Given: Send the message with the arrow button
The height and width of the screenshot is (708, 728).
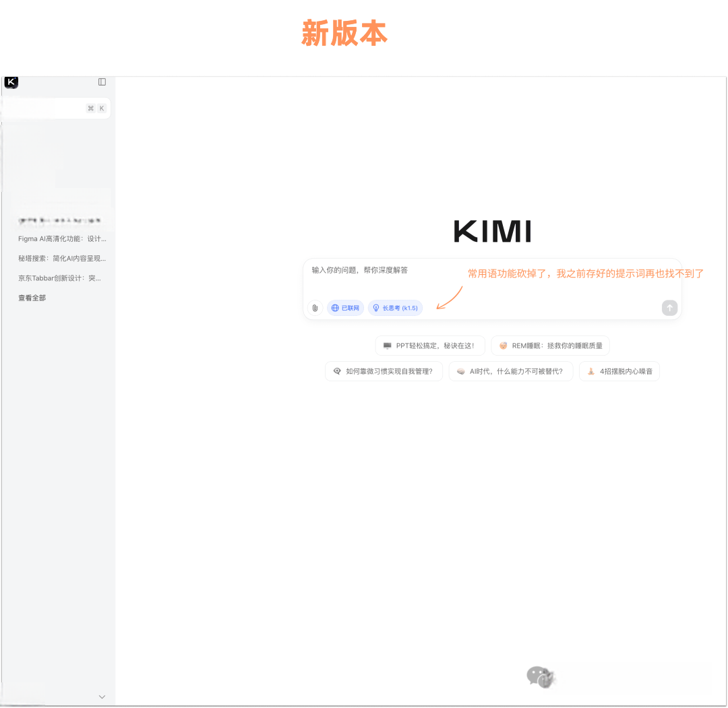Looking at the screenshot, I should (x=669, y=308).
